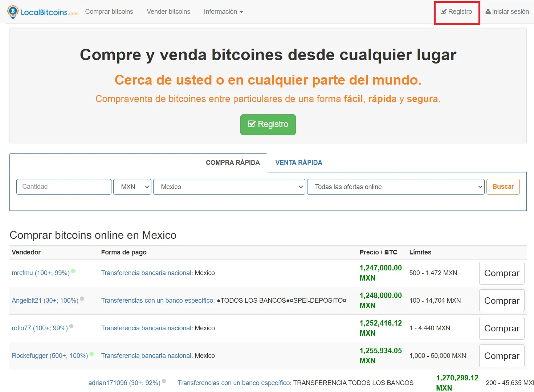534x392 pixels.
Task: Switch to the COMPRA RÁPIDA tab
Action: (x=233, y=163)
